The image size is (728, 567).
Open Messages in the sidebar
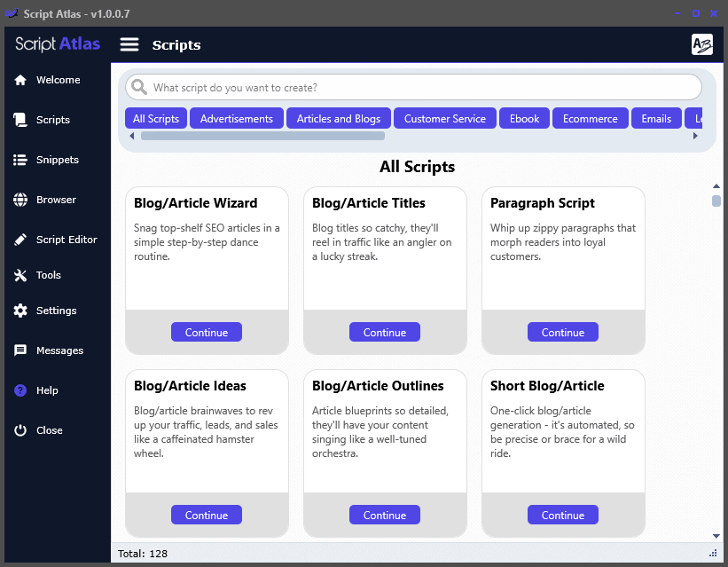[x=60, y=350]
